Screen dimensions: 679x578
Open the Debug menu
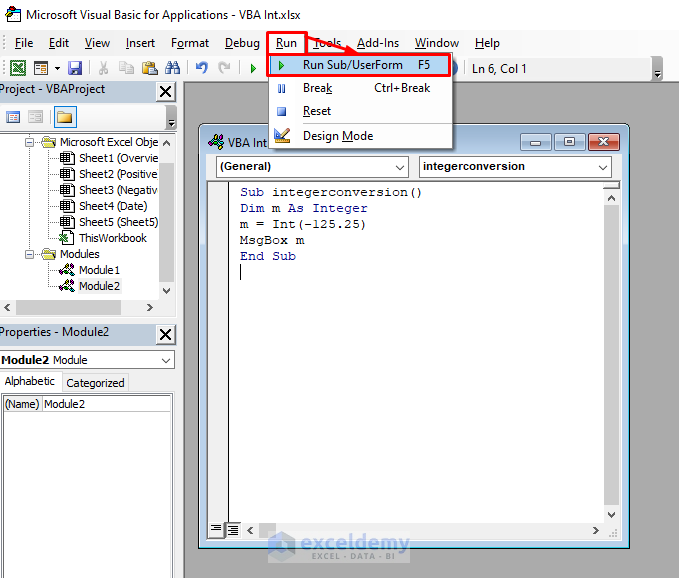coord(242,43)
